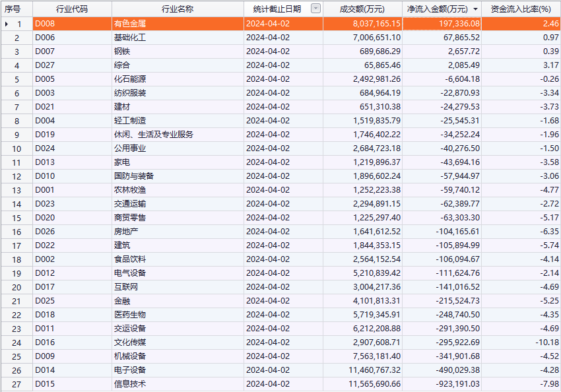This screenshot has height=392, width=561.
Task: Click the 成交额(万元) column header
Action: point(362,9)
